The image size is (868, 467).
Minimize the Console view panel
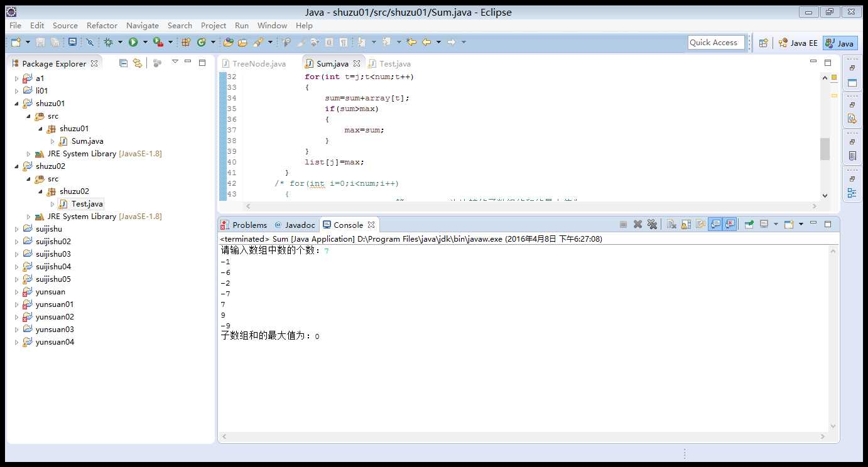tap(813, 223)
